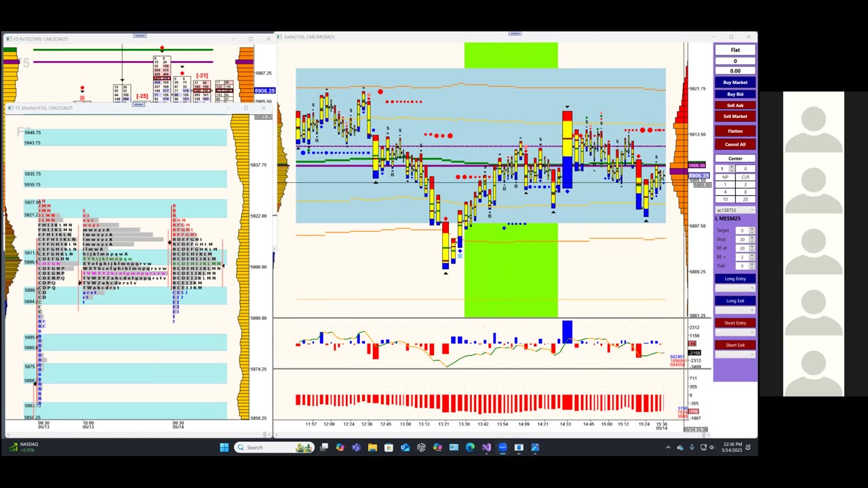868x488 pixels.
Task: Adjust the Target value stepper
Action: 751,230
